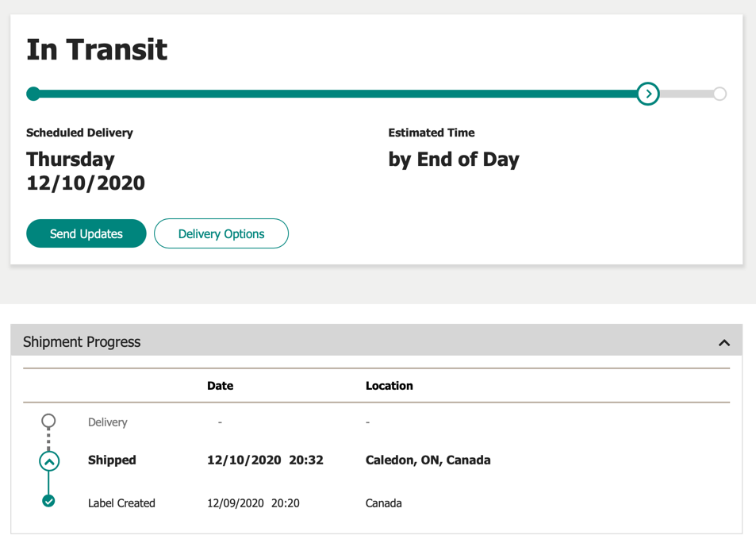
Task: Click the Date column header
Action: tap(220, 386)
